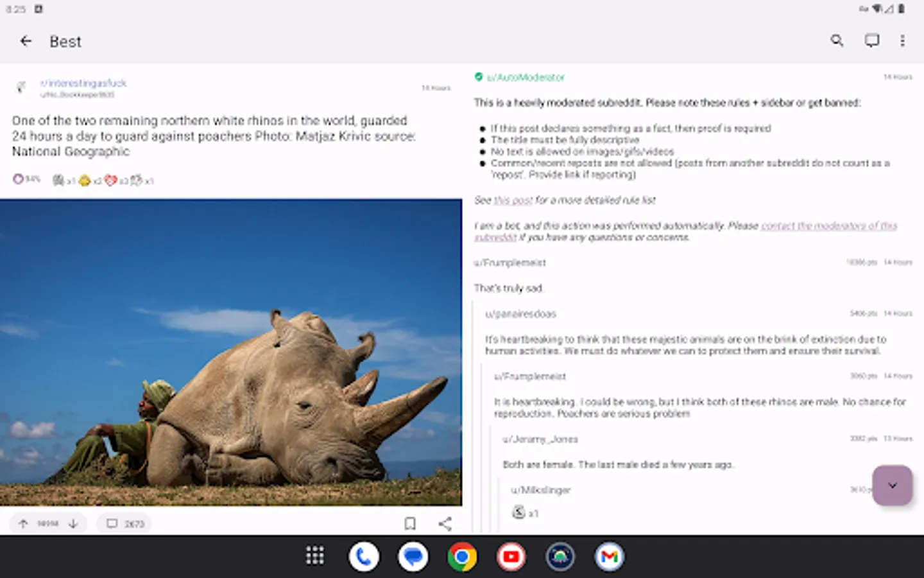The height and width of the screenshot is (578, 924).
Task: Visit the r/interestingasfuck subreddit link
Action: 83,83
